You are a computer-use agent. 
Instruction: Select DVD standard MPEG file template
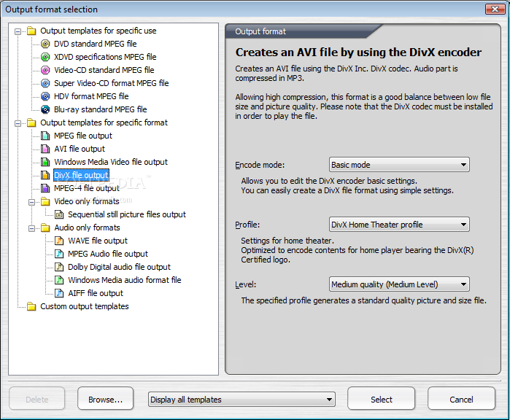(95, 44)
